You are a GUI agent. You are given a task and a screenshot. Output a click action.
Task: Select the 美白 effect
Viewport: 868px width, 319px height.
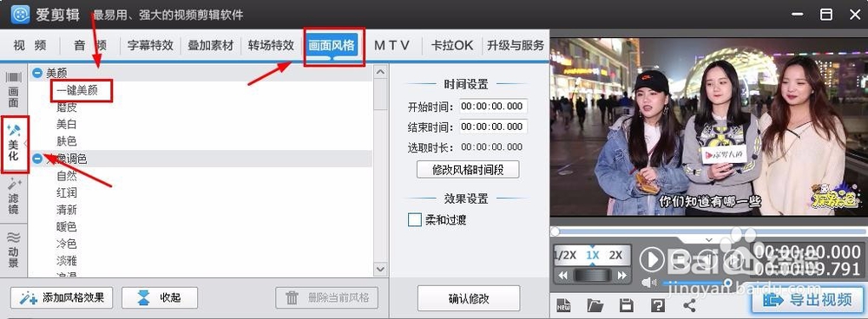coord(67,125)
